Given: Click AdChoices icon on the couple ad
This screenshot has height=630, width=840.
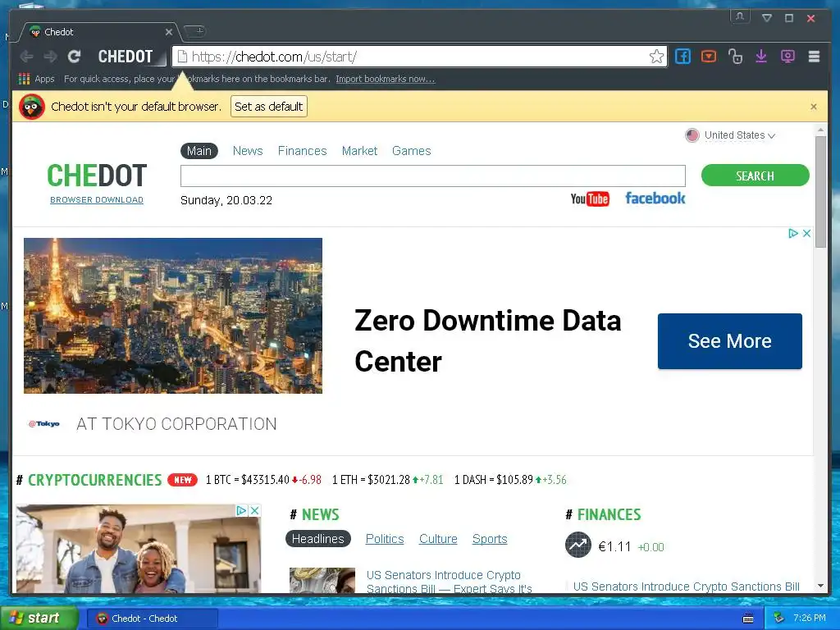Looking at the screenshot, I should click(242, 510).
